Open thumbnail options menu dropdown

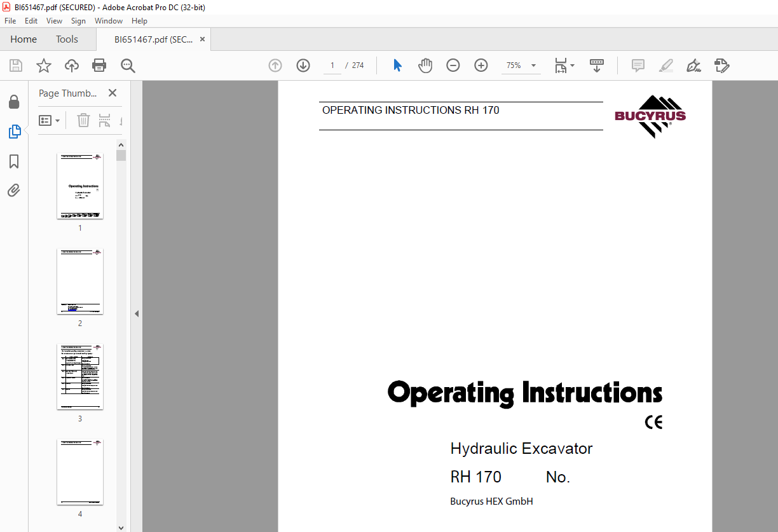point(50,120)
